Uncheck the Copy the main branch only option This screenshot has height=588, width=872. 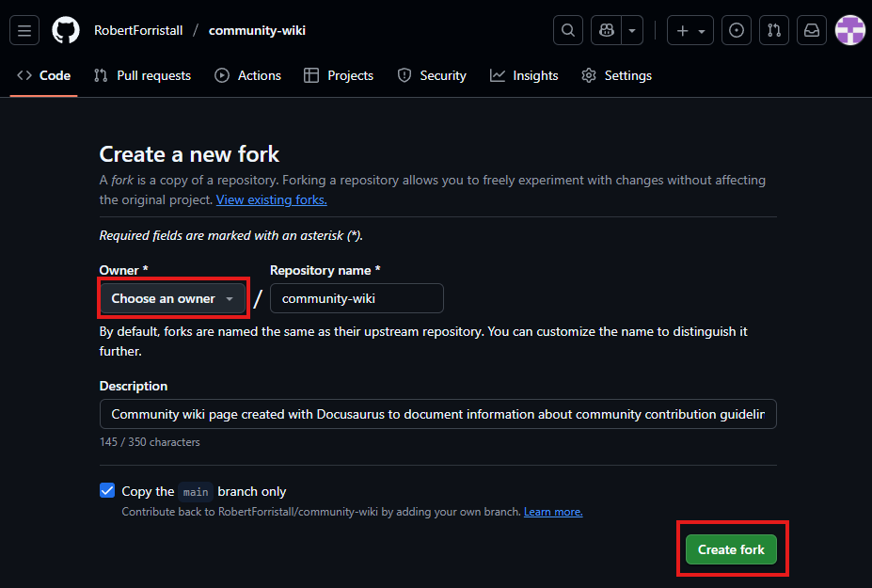click(106, 490)
